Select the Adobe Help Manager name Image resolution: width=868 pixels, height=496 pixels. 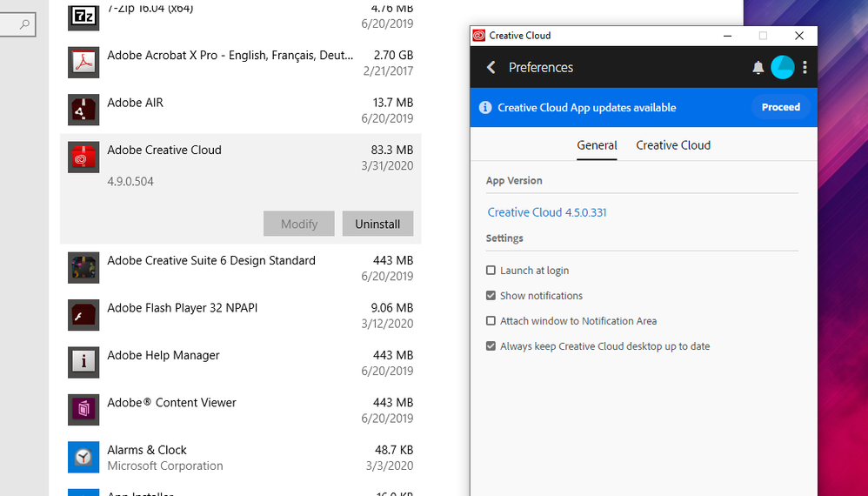[x=164, y=355]
